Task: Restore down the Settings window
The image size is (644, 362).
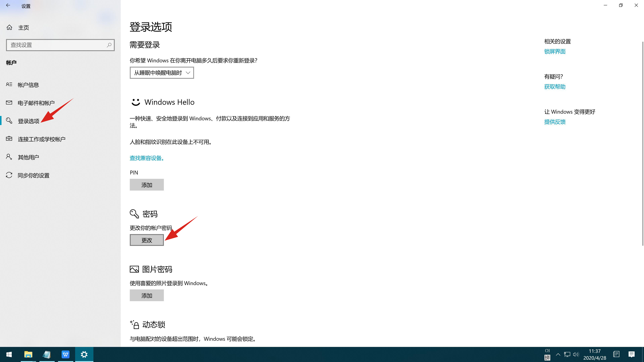Action: pos(621,5)
